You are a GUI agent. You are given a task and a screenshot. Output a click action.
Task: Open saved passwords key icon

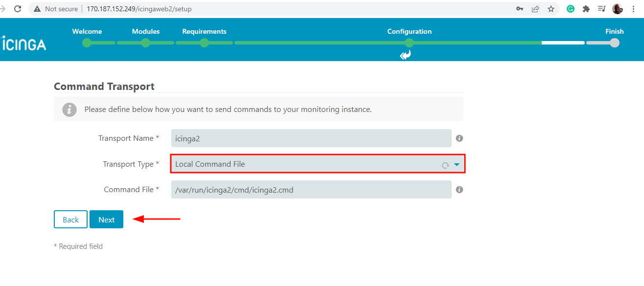(x=520, y=9)
